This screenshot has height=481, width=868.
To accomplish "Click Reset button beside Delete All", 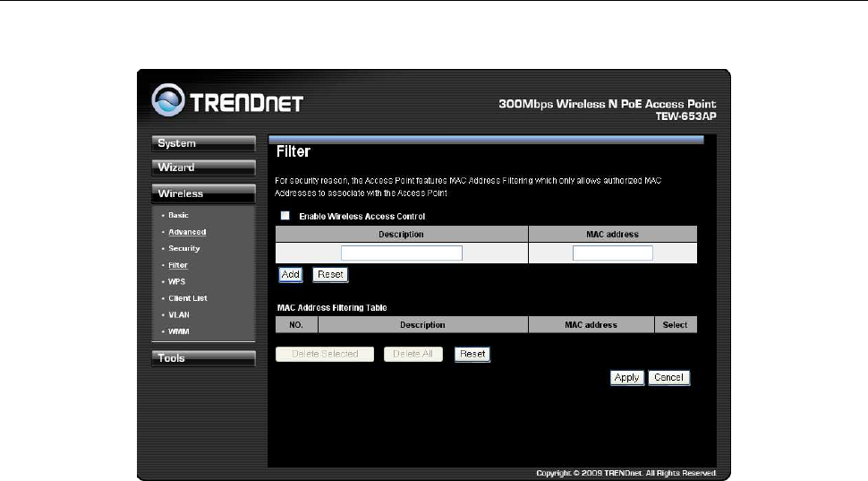I will point(472,354).
